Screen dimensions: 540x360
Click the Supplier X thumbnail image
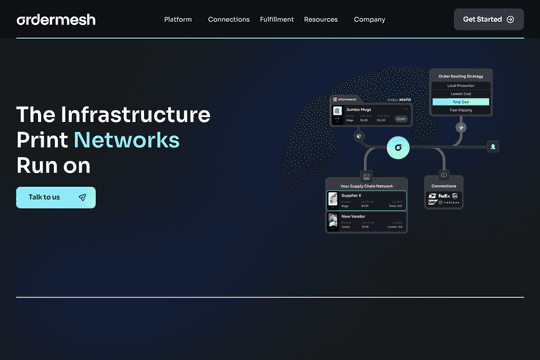333,199
